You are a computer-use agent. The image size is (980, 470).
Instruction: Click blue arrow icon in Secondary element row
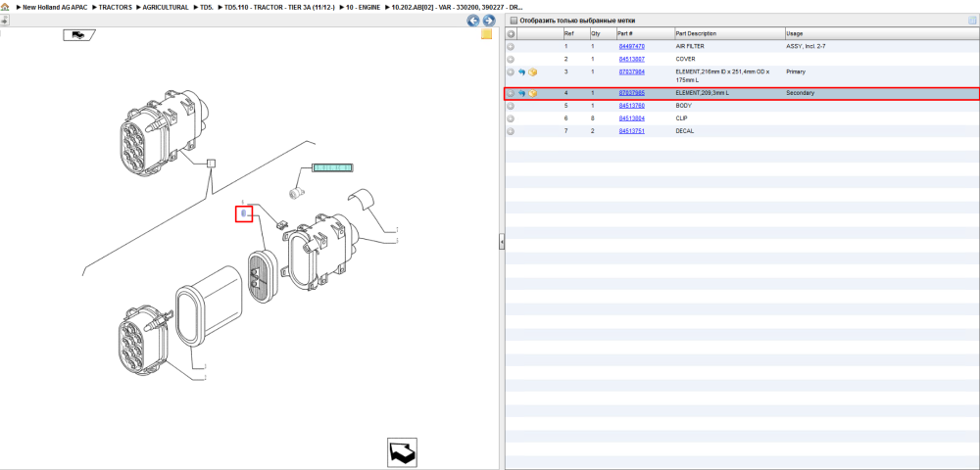[522, 94]
